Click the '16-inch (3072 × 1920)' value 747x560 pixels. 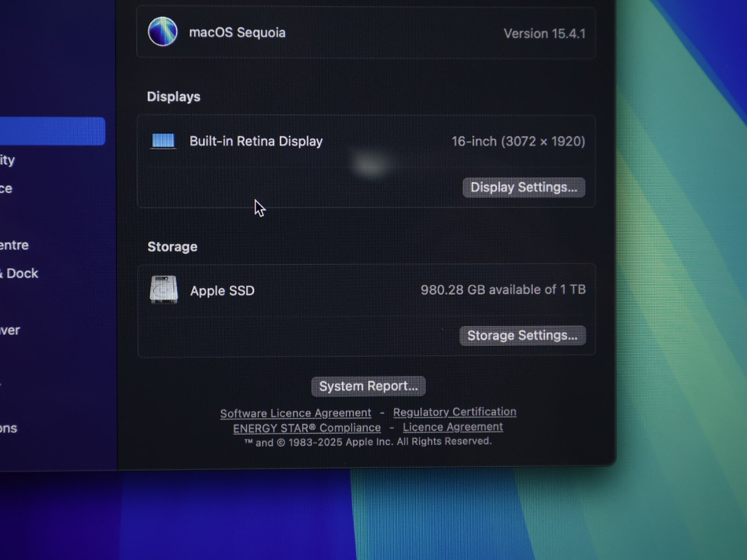click(518, 141)
